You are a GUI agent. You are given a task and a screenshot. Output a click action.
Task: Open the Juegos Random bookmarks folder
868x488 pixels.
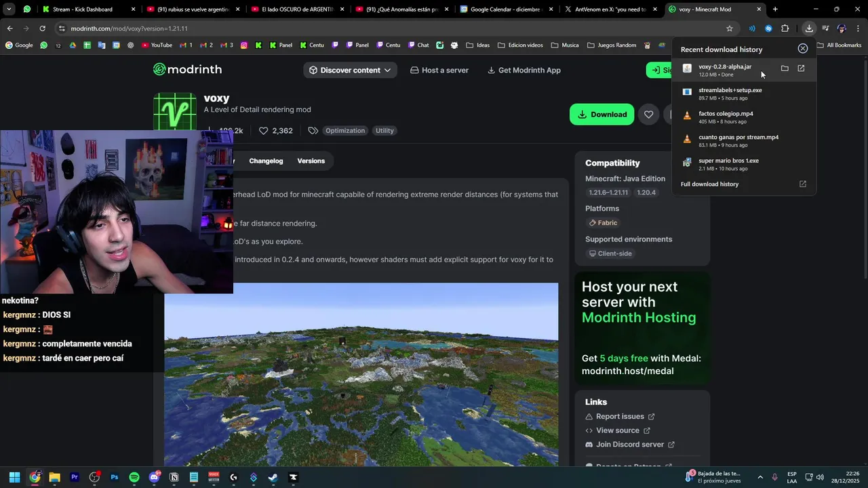click(611, 45)
